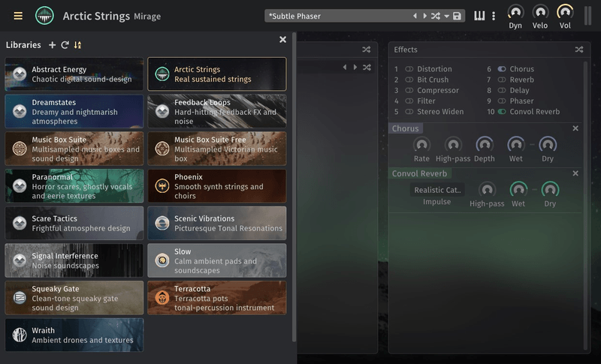Show the on-screen keyboard

point(479,16)
